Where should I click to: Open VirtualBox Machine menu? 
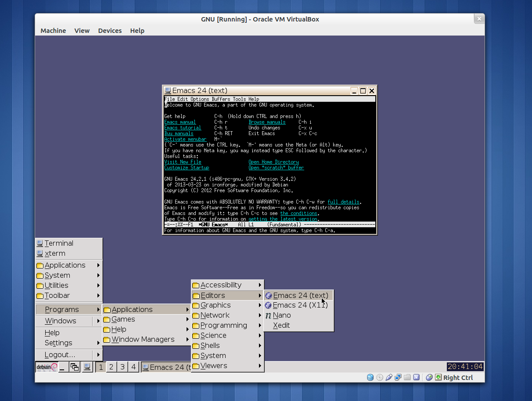click(53, 31)
